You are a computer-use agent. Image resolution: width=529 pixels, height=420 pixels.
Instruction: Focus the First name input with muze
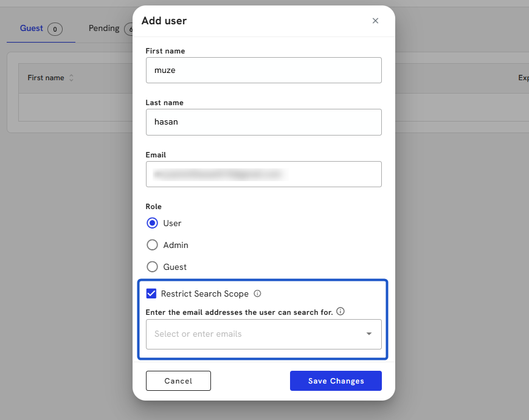pos(263,70)
